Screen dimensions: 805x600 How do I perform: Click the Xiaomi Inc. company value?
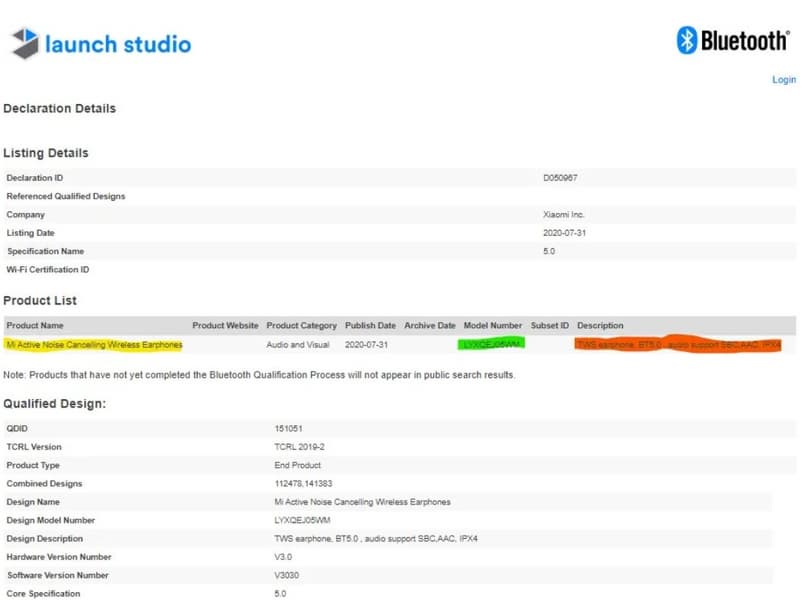pos(562,214)
